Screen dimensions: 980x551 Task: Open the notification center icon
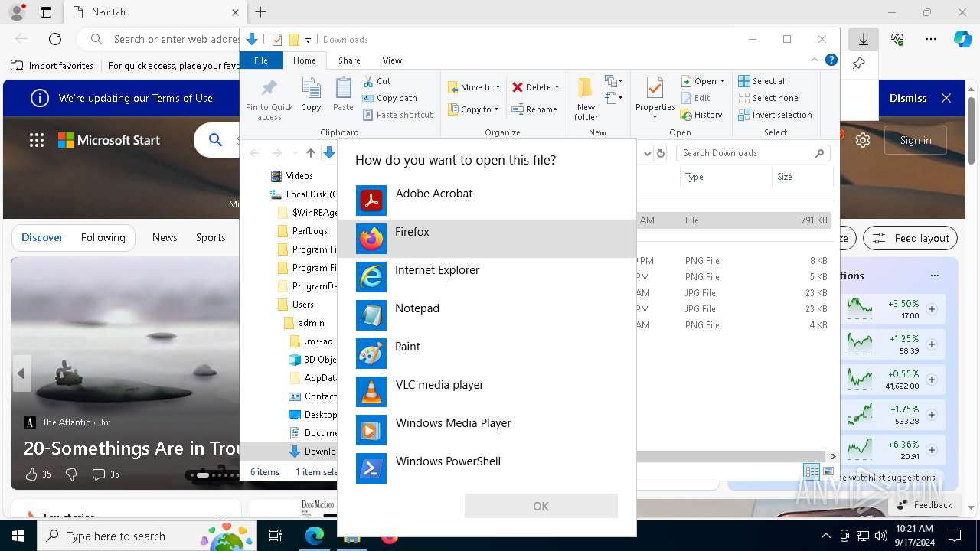coord(955,536)
